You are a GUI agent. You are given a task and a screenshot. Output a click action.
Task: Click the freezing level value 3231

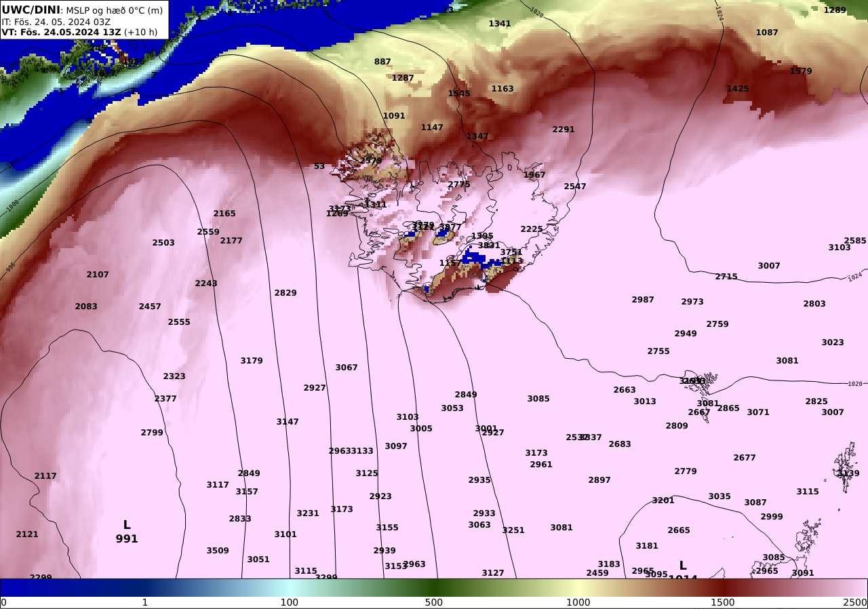tap(308, 513)
